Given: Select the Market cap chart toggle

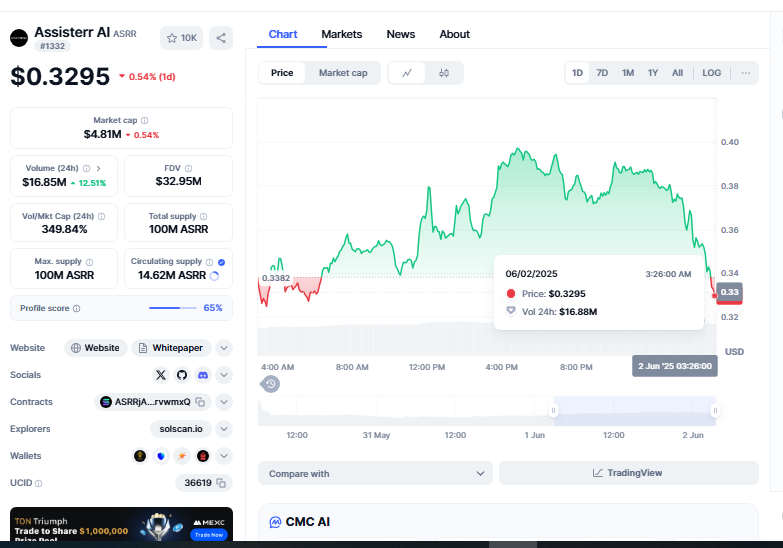Looking at the screenshot, I should click(343, 73).
